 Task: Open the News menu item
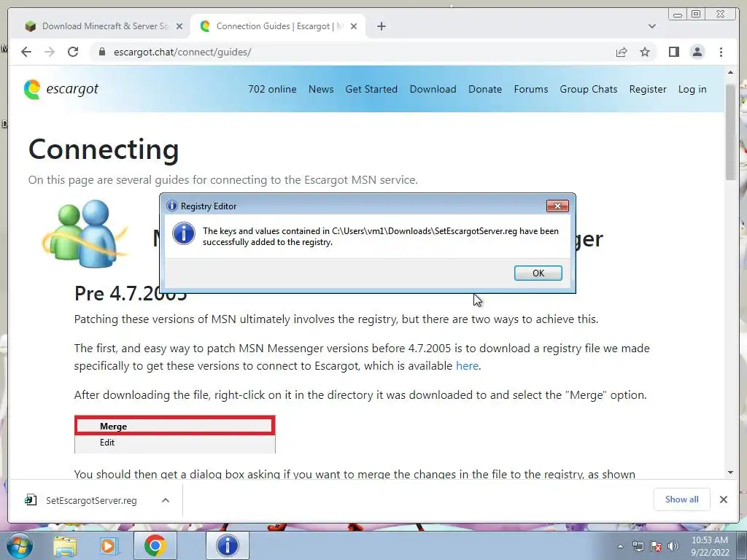(321, 89)
